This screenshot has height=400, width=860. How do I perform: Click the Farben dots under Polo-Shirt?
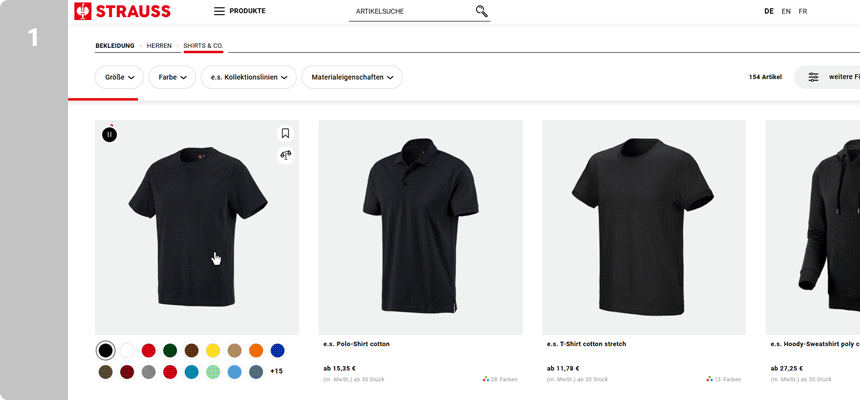click(486, 379)
